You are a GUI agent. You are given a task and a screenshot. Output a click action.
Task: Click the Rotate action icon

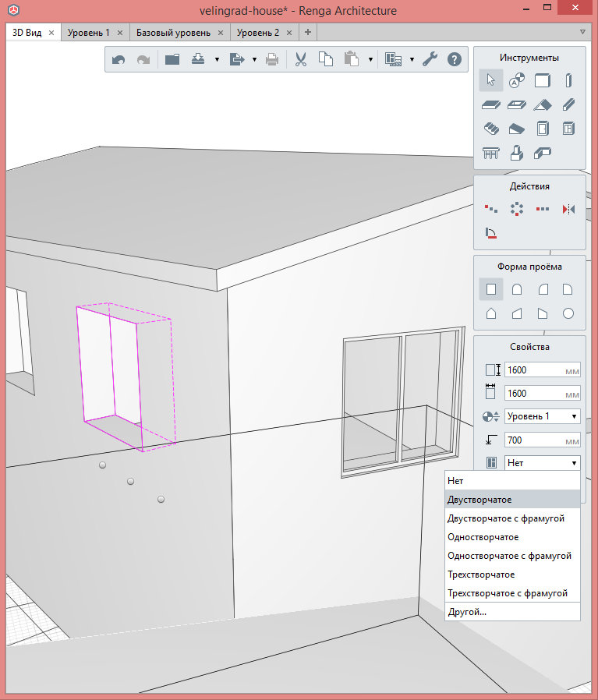pos(491,233)
